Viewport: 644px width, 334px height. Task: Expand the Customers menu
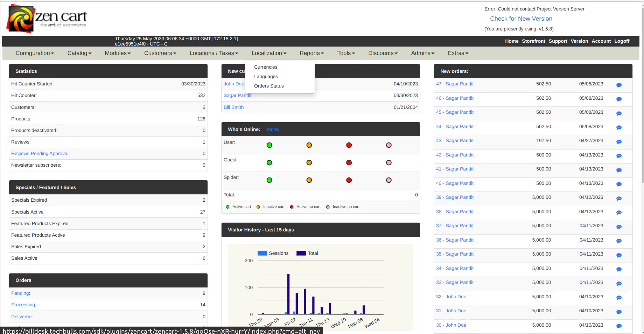[x=160, y=53]
